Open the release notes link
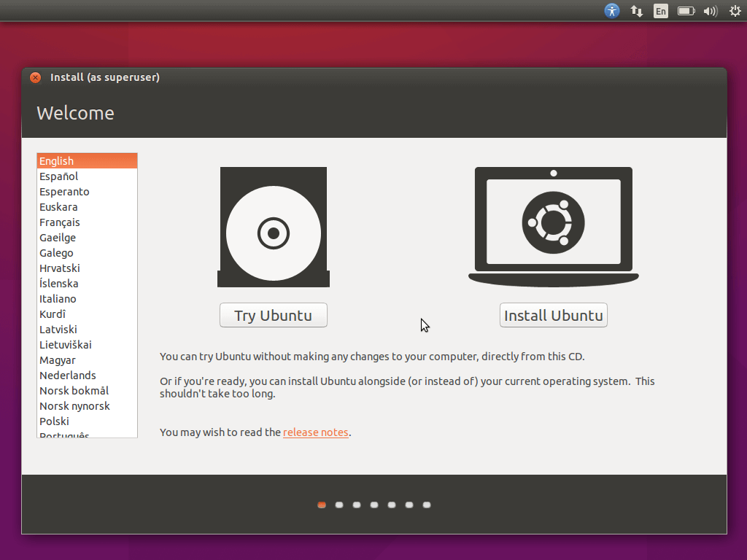 316,432
